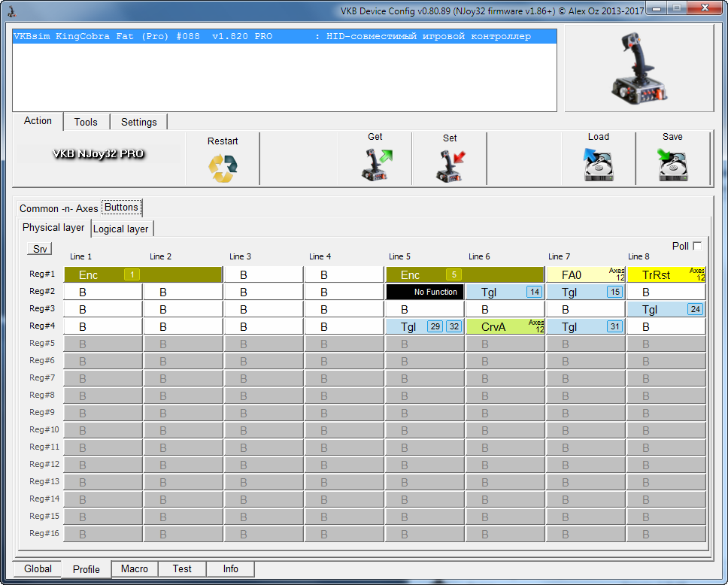
Task: Click Reg#5 Line 1 greyed B cell
Action: click(x=102, y=344)
